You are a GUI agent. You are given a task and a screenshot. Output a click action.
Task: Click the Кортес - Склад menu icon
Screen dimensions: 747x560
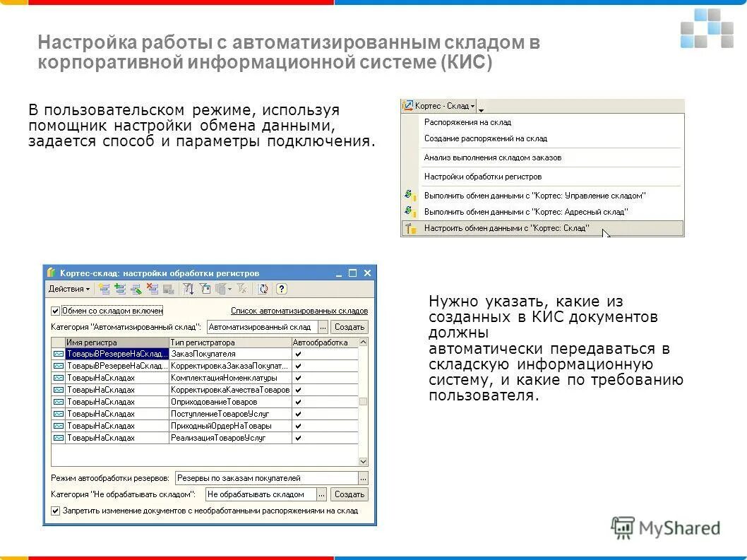408,106
